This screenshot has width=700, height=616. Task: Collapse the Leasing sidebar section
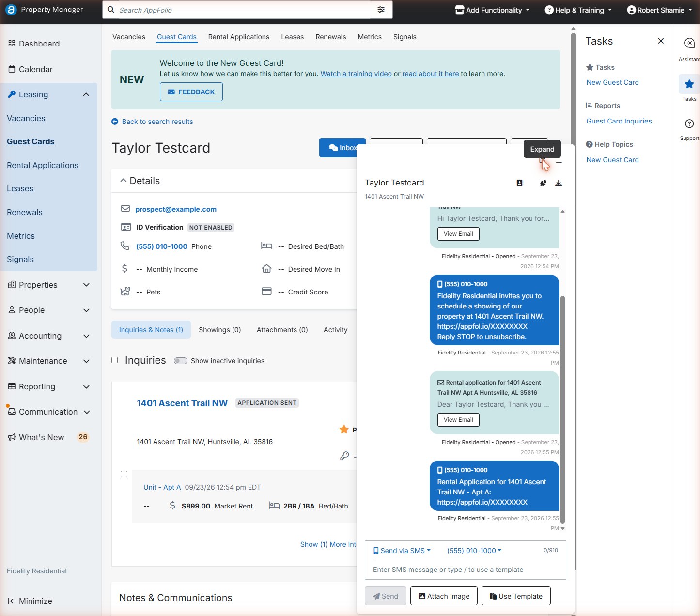(x=86, y=94)
